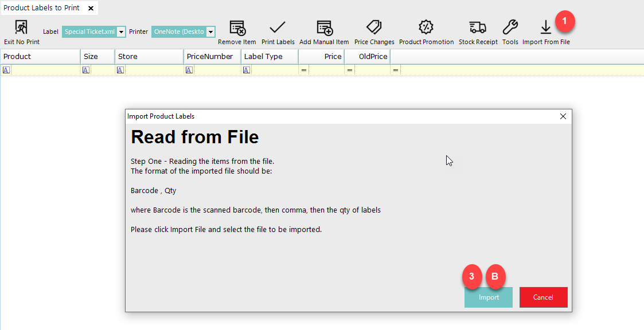This screenshot has width=644, height=330.
Task: Click the Import button in dialog
Action: 489,297
